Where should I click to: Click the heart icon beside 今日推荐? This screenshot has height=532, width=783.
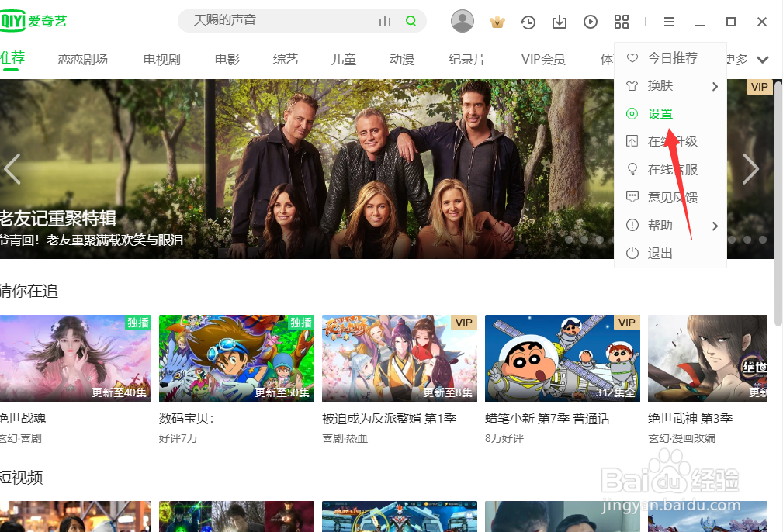point(632,58)
